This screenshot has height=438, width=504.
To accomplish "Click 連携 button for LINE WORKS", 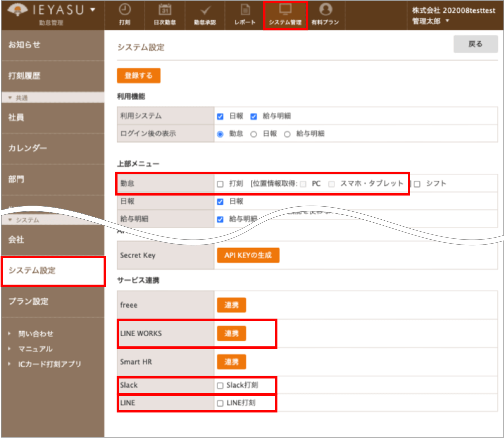I will point(231,334).
